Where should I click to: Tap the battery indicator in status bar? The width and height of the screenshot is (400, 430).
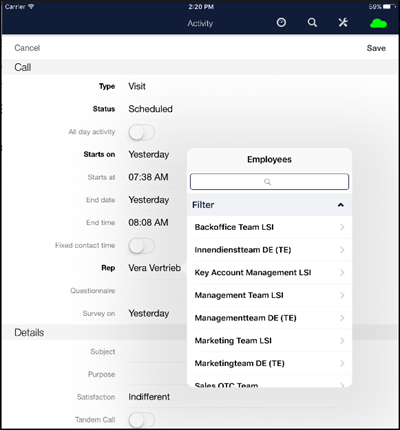[389, 6]
